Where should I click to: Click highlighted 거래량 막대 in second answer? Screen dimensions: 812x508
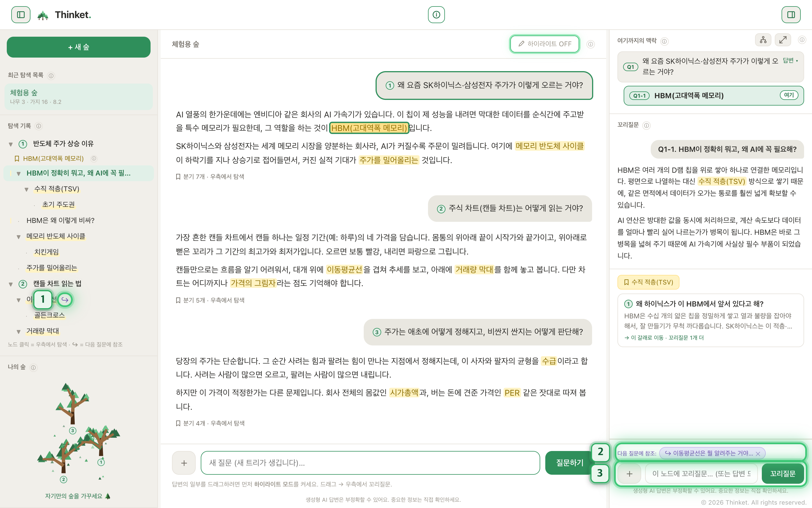(x=474, y=270)
